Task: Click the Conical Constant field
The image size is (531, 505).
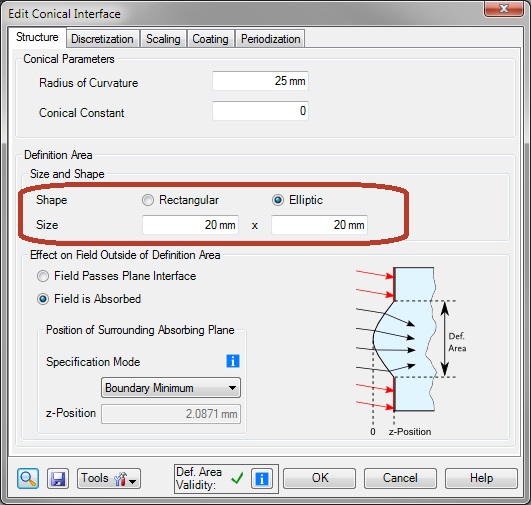Action: (x=260, y=111)
